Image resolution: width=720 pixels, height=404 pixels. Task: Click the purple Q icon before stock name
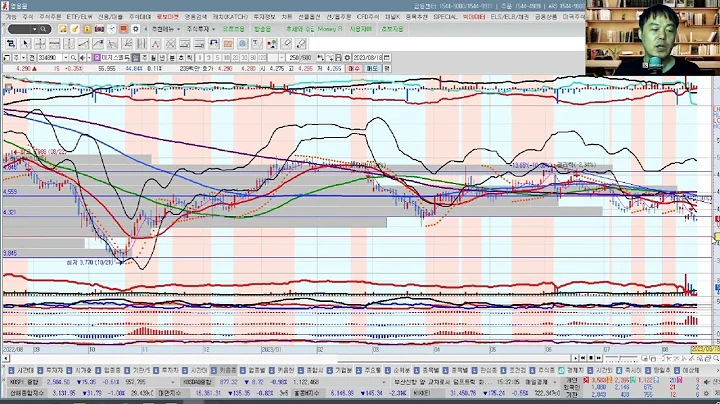pos(96,57)
